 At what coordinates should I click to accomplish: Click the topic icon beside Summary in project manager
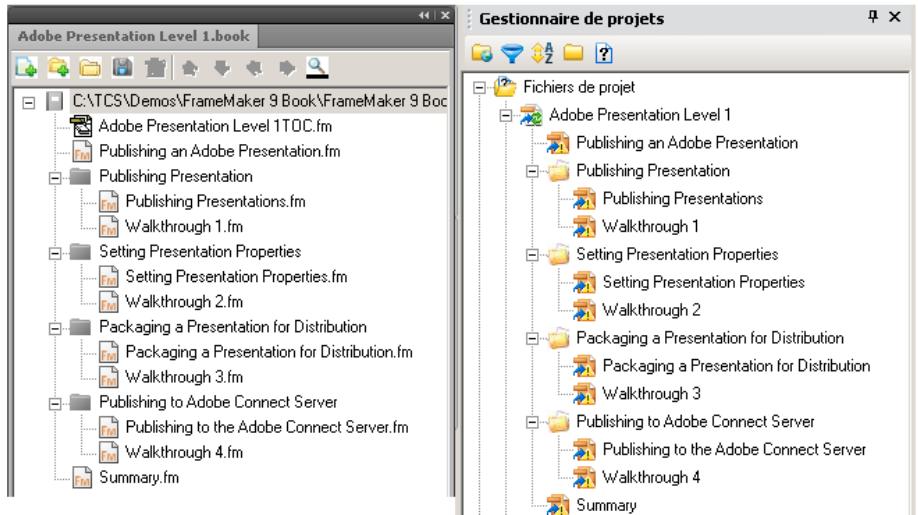[557, 505]
